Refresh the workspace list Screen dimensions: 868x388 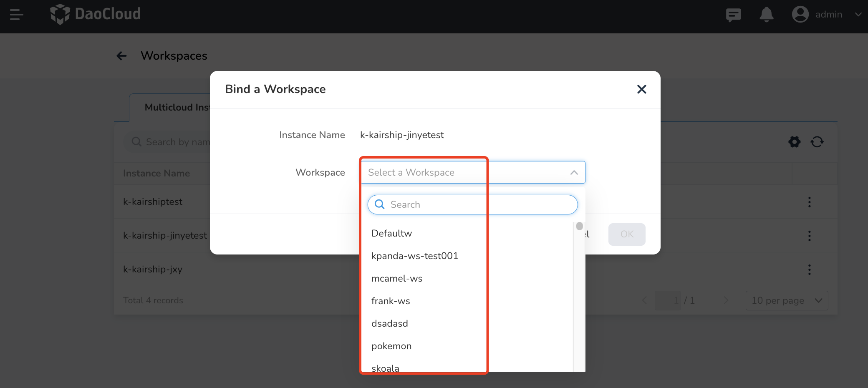click(817, 142)
